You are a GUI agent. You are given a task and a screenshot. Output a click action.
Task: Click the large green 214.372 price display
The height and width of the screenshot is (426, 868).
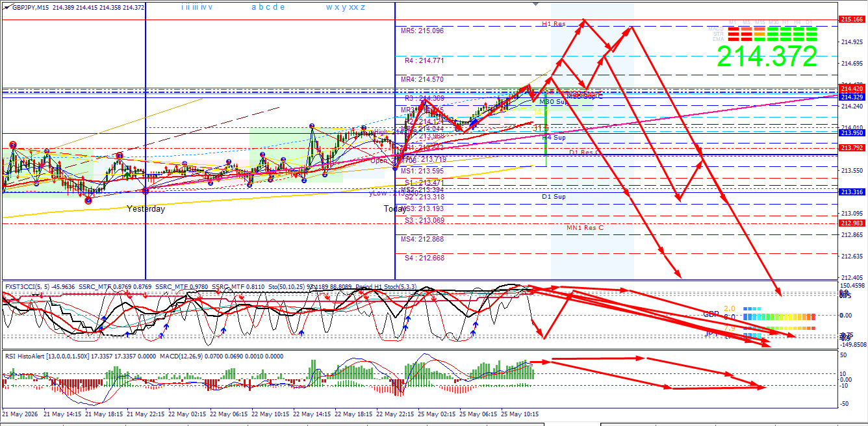tap(767, 56)
